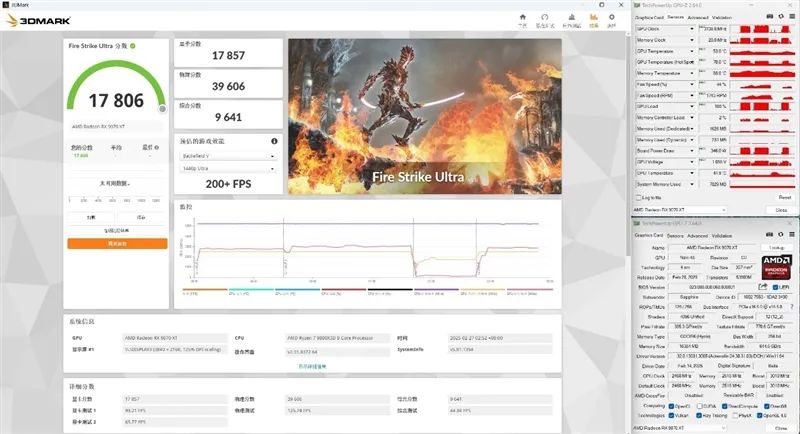Click the 3DMark logo in the header

tap(39, 20)
